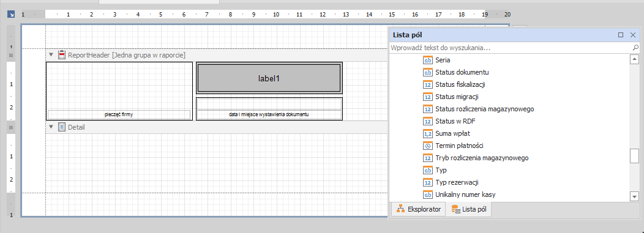Select the label1 control on the report
Viewport: 644px width, 233px height.
[x=269, y=78]
